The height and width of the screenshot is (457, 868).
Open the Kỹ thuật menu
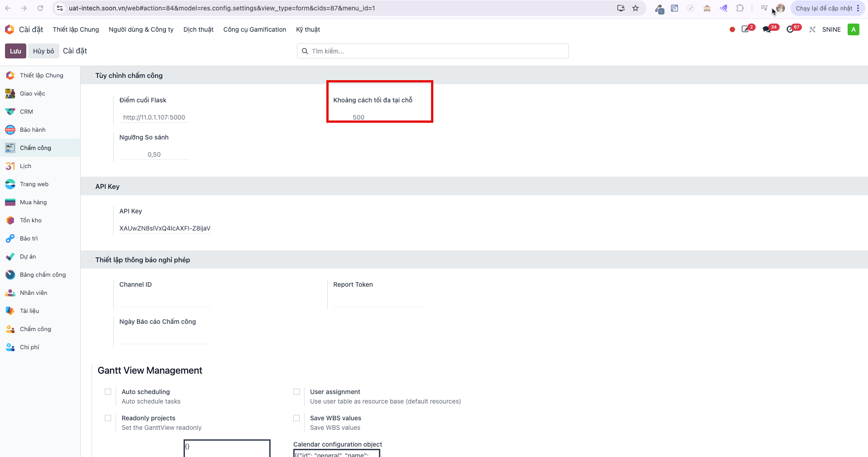click(308, 29)
